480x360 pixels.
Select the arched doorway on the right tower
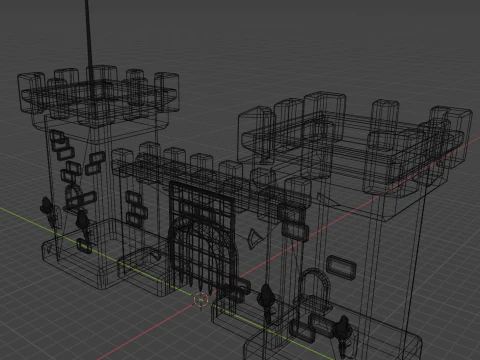coord(314,292)
